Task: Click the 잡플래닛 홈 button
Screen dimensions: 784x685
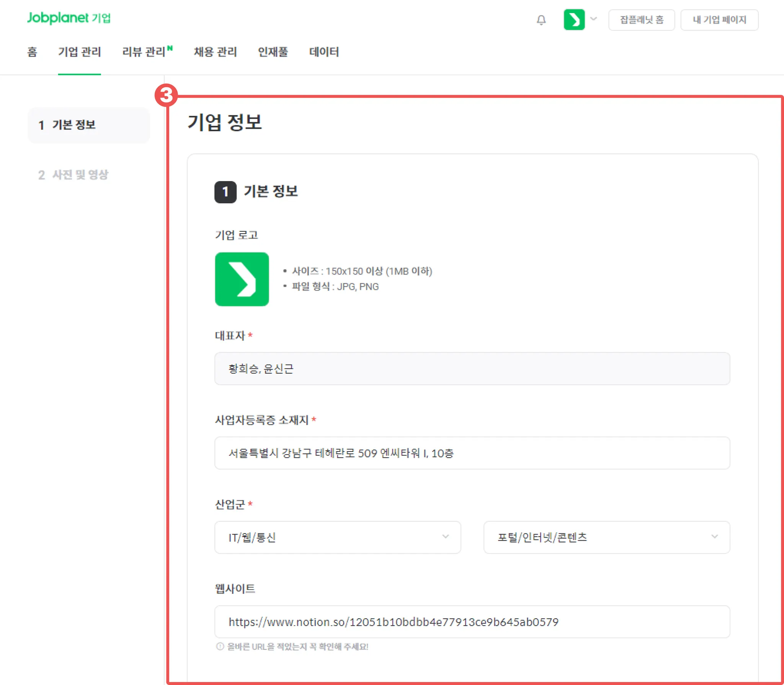Action: (641, 20)
